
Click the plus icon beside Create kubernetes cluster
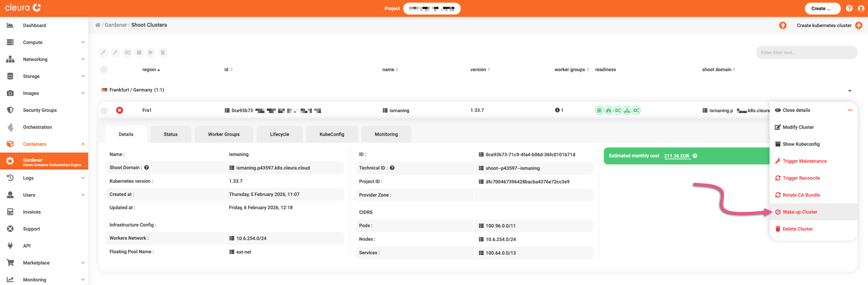(x=859, y=25)
